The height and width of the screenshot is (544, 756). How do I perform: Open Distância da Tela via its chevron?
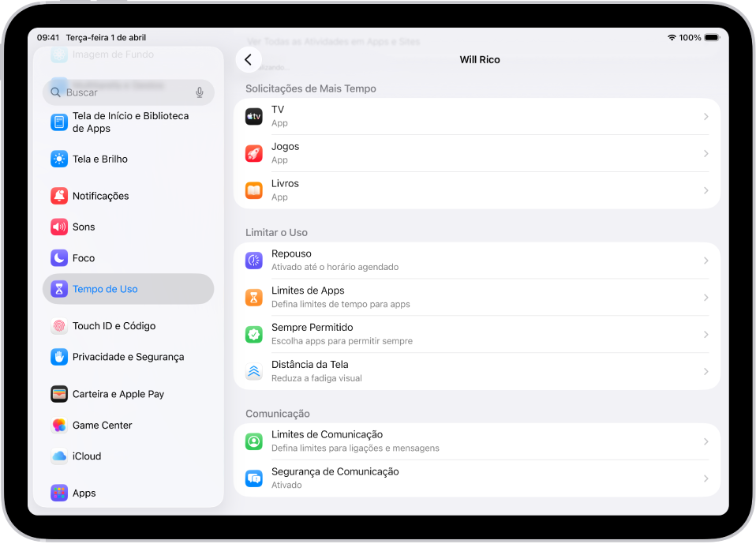click(705, 371)
